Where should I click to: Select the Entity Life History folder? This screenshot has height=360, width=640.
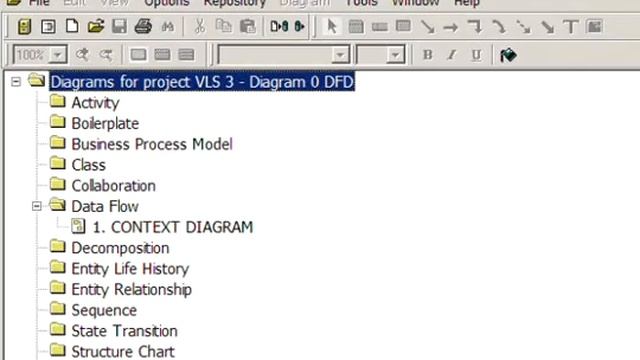(x=130, y=269)
